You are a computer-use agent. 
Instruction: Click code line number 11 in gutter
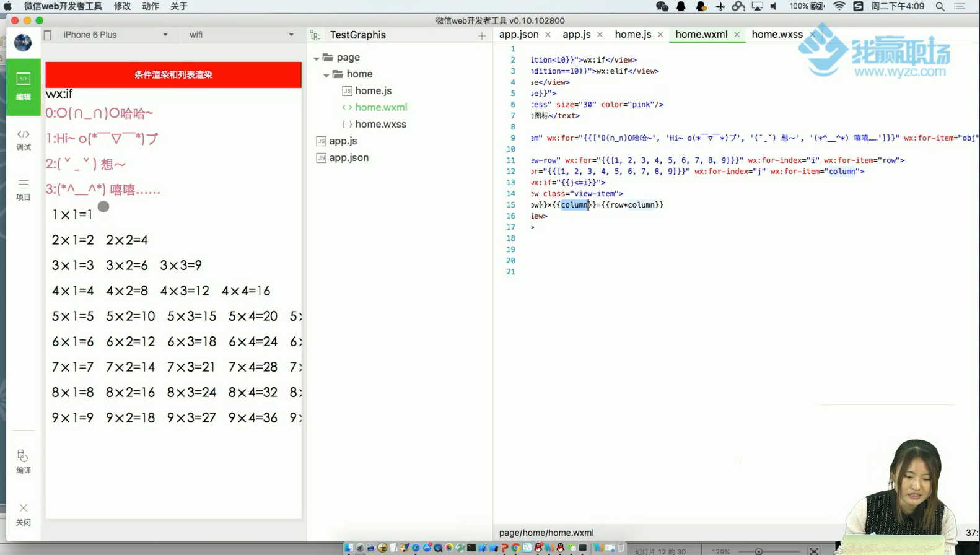coord(510,160)
